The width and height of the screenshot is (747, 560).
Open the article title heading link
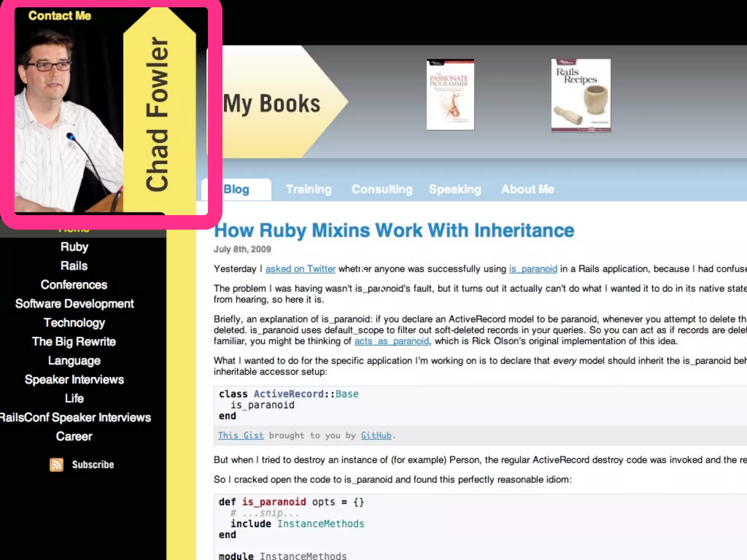[x=394, y=230]
